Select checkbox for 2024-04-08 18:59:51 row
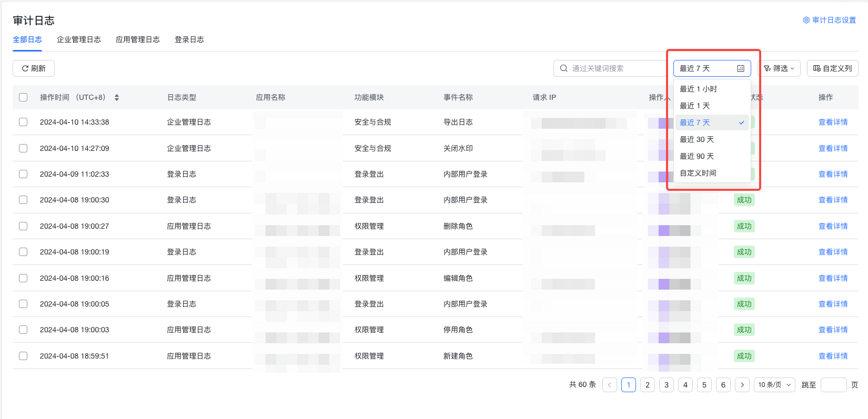This screenshot has height=419, width=868. [x=23, y=356]
